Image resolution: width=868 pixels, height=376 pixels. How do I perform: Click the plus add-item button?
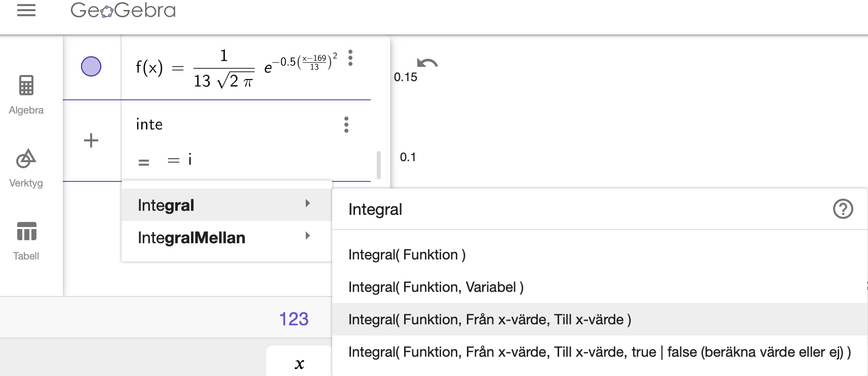click(91, 140)
